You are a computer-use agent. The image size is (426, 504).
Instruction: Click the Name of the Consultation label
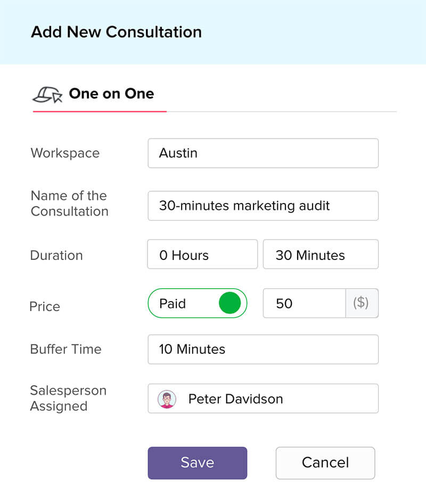(x=69, y=204)
